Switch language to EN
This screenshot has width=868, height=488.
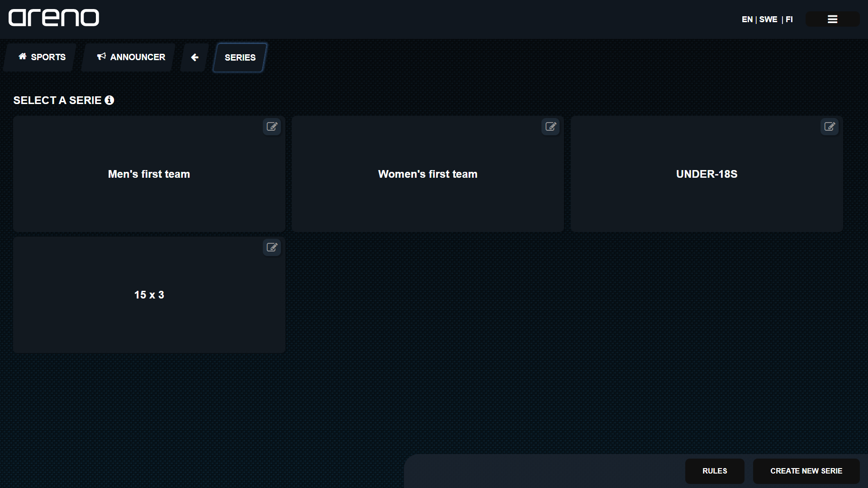(x=747, y=19)
